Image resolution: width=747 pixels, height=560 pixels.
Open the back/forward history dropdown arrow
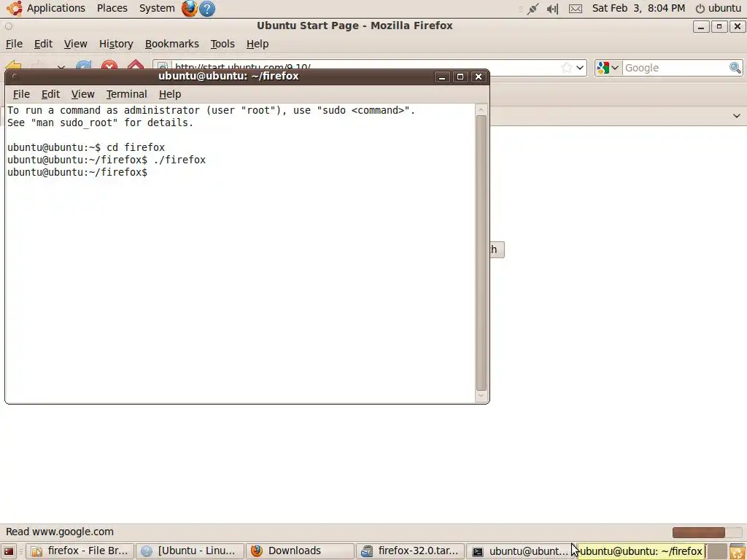click(61, 68)
